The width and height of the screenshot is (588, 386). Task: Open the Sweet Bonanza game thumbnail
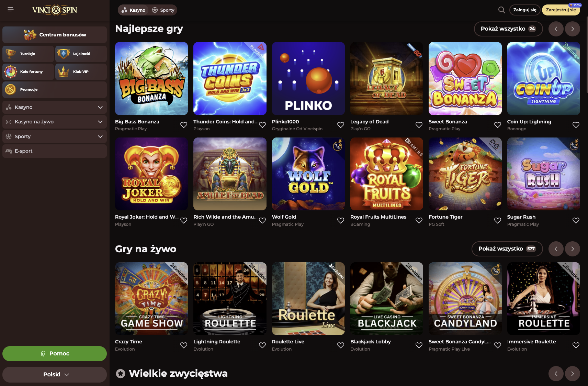pos(465,78)
